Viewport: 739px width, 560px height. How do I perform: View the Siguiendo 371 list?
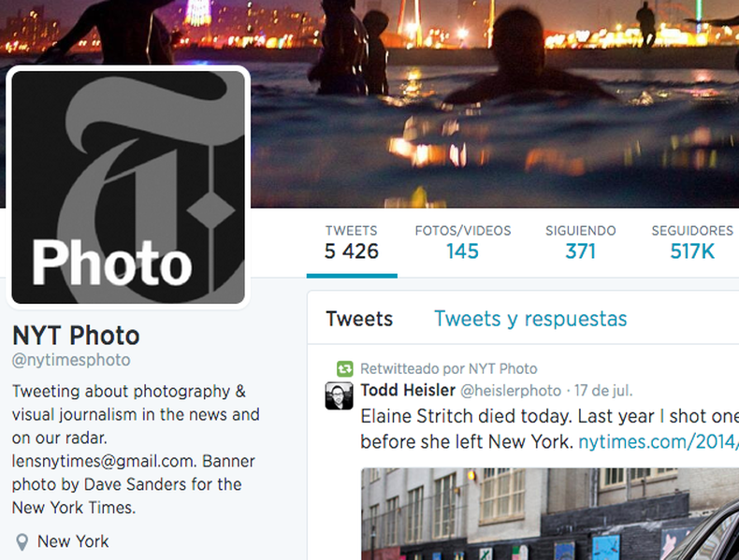click(581, 243)
